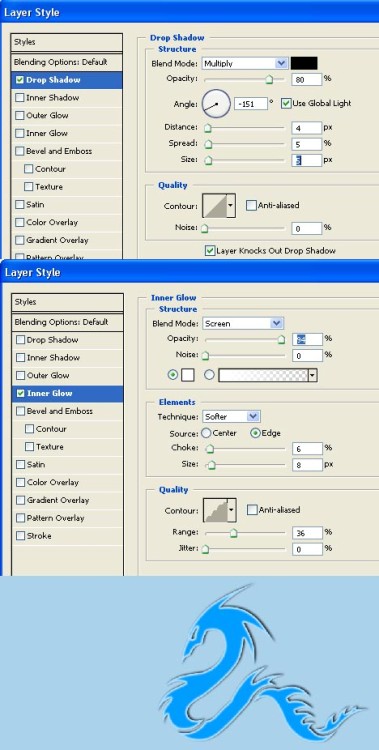Click the Drop Shadow Size slider handle
The height and width of the screenshot is (750, 379).
208,161
